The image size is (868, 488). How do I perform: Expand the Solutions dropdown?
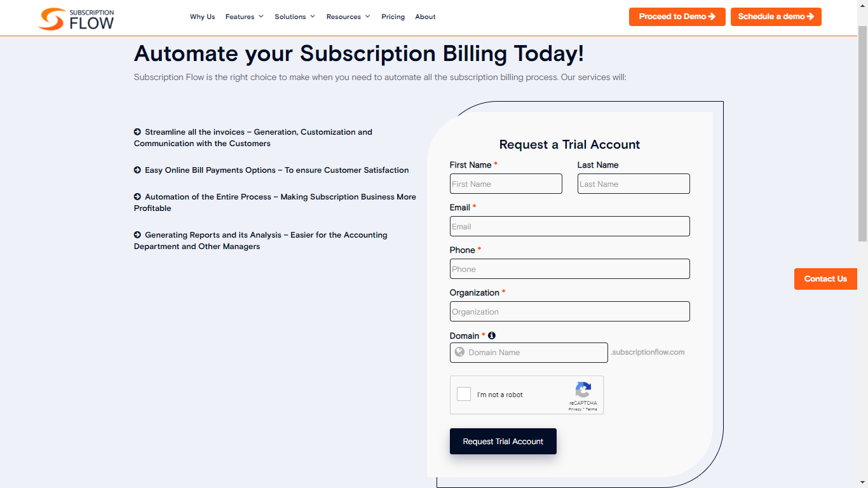coord(294,17)
